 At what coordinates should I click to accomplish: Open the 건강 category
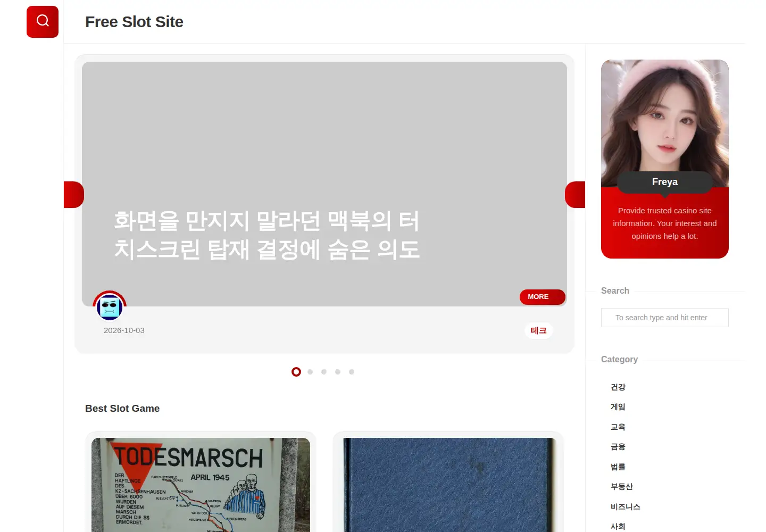[618, 387]
